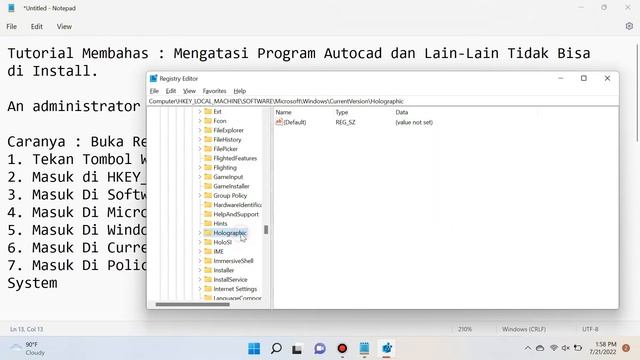The width and height of the screenshot is (640, 360).
Task: Open Notepad File menu
Action: tap(11, 27)
